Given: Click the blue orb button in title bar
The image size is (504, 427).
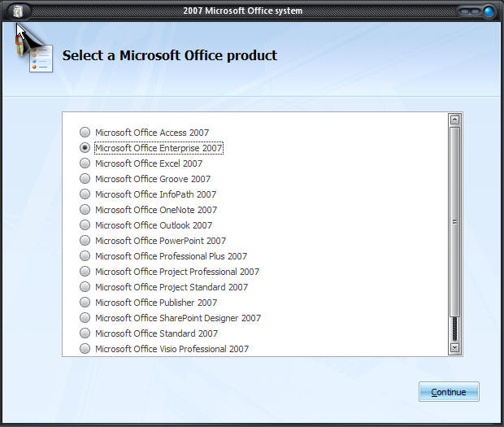Looking at the screenshot, I should pos(489,11).
